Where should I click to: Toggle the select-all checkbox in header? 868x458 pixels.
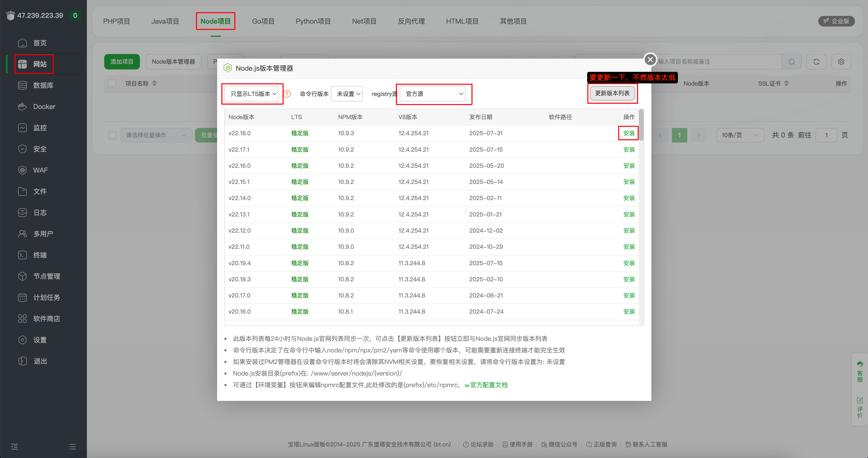pos(112,83)
